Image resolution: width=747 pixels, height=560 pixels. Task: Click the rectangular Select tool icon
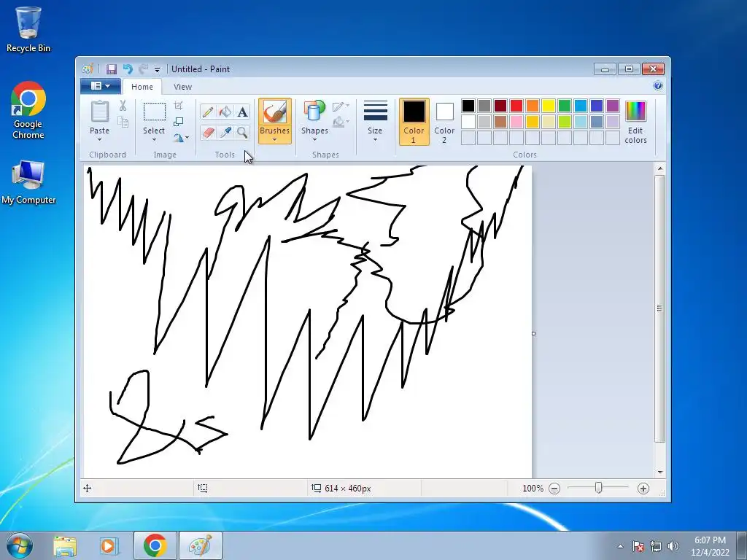tap(155, 112)
